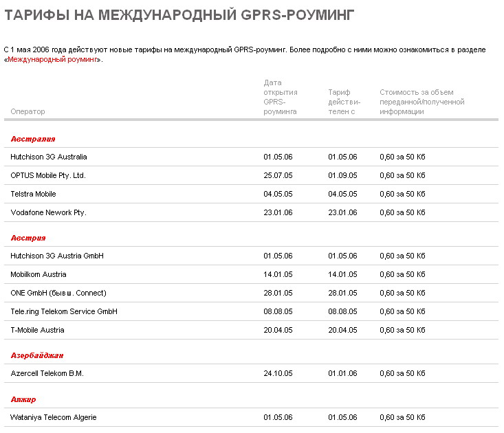This screenshot has height=433, width=504.
Task: Click operator Hutchison 3G Australia
Action: pos(49,157)
